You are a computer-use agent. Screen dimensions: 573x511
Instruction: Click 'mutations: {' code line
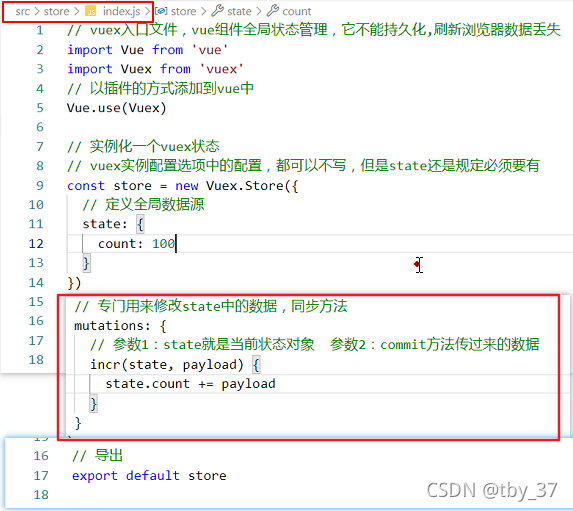tap(120, 325)
